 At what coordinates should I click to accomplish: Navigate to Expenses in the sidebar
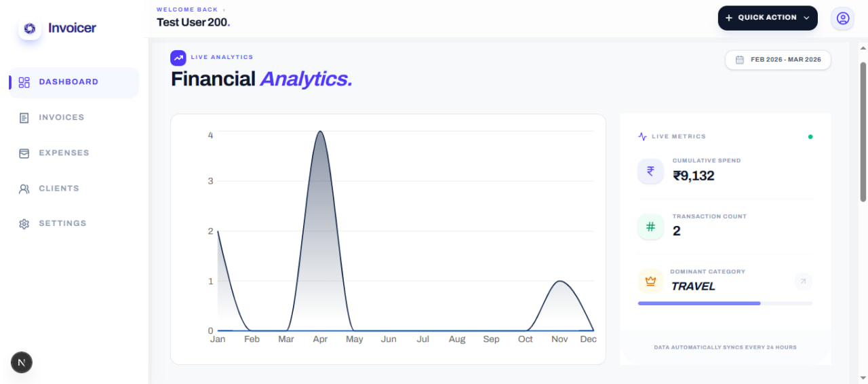(x=63, y=153)
